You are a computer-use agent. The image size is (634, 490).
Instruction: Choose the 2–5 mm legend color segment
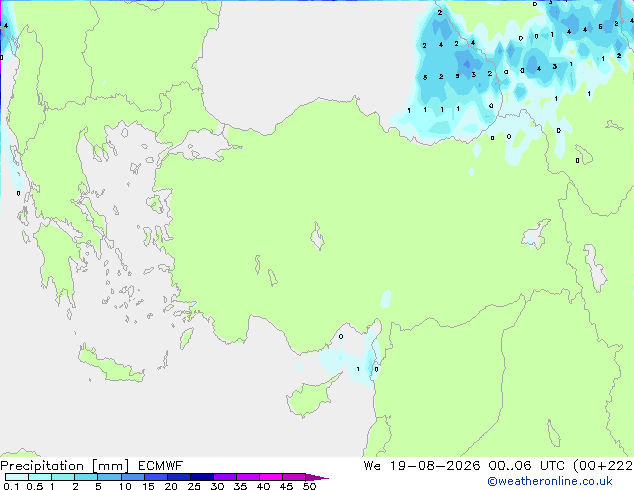(x=86, y=477)
